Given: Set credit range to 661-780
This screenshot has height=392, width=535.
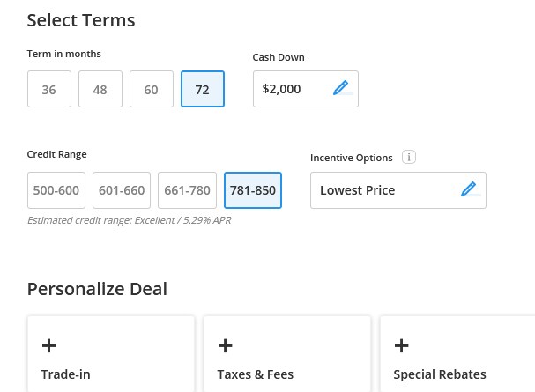Looking at the screenshot, I should coord(187,190).
